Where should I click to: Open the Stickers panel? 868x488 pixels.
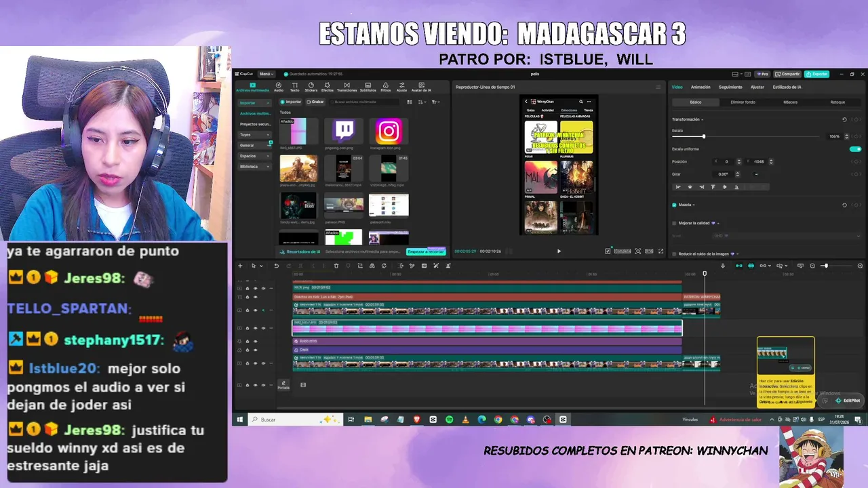click(x=311, y=87)
